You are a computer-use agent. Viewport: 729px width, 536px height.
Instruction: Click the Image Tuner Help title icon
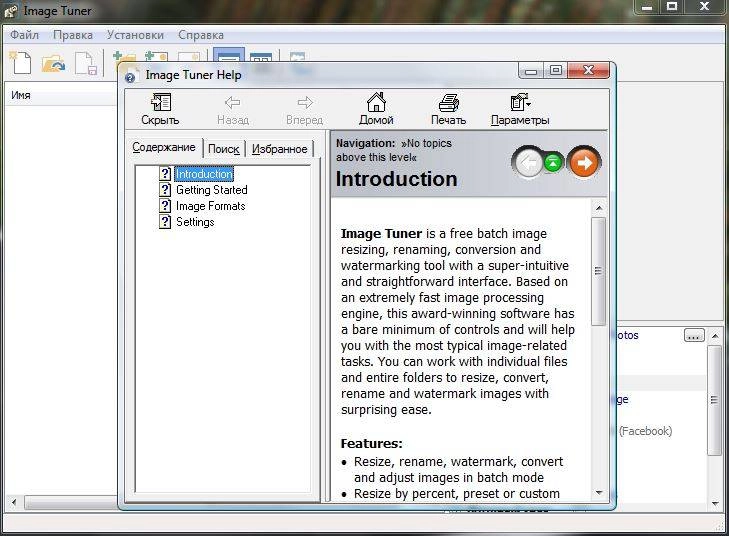tap(131, 77)
